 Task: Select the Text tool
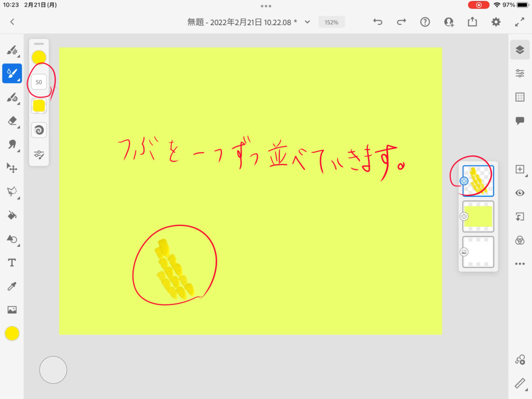click(x=11, y=263)
